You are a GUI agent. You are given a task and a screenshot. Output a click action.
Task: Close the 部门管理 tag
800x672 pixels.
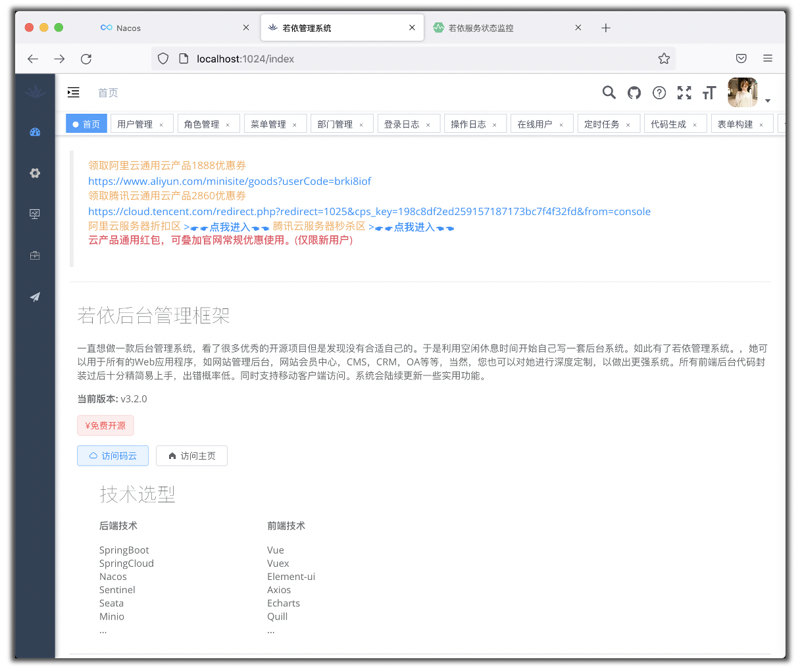pos(361,124)
